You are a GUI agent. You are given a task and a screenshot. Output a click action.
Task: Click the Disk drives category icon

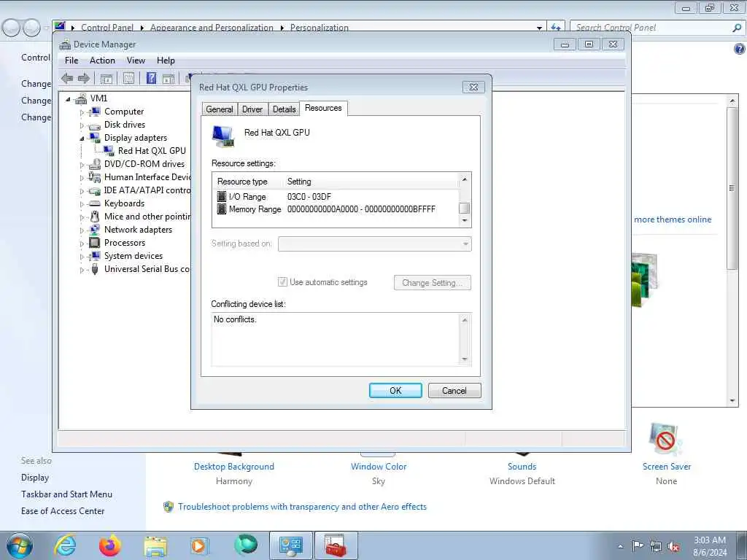pyautogui.click(x=95, y=125)
